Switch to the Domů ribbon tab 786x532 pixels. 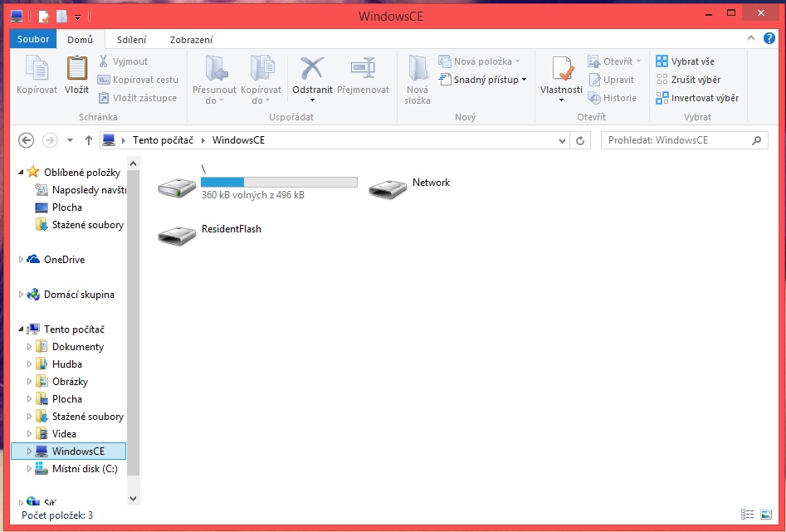coord(81,40)
